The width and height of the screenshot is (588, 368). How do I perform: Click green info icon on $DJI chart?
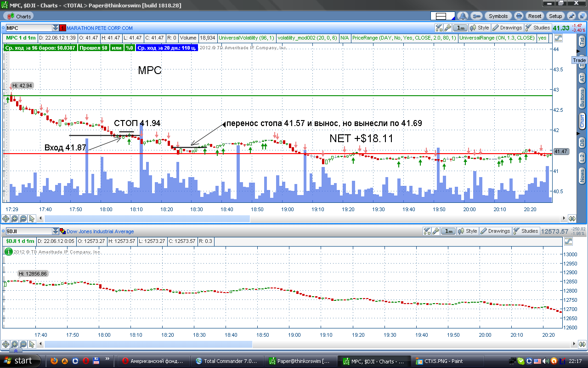tap(8, 252)
